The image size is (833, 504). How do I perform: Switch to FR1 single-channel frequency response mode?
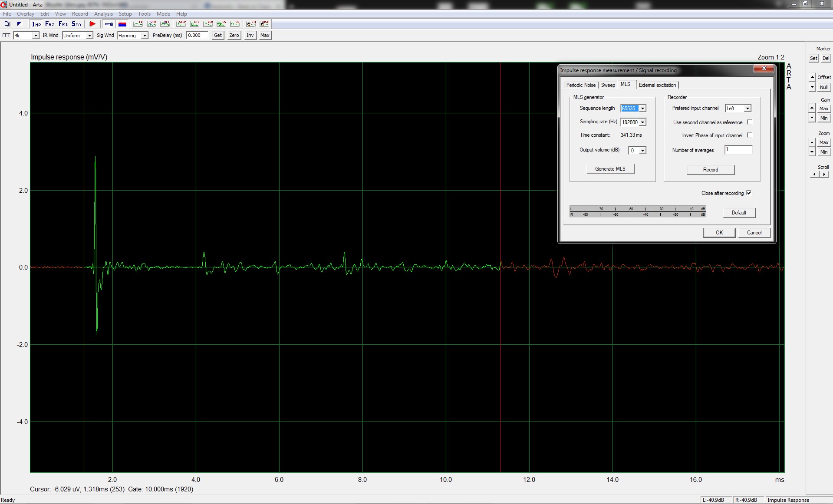pyautogui.click(x=63, y=24)
